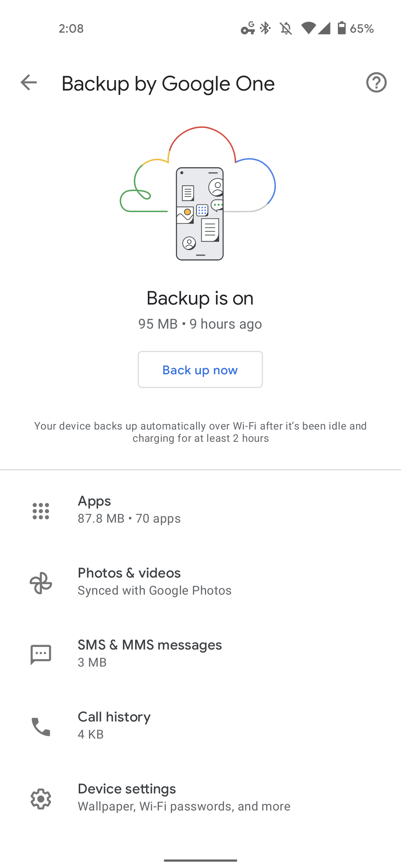Tap the Google Photos pinwheel icon
Image resolution: width=401 pixels, height=868 pixels.
41,583
